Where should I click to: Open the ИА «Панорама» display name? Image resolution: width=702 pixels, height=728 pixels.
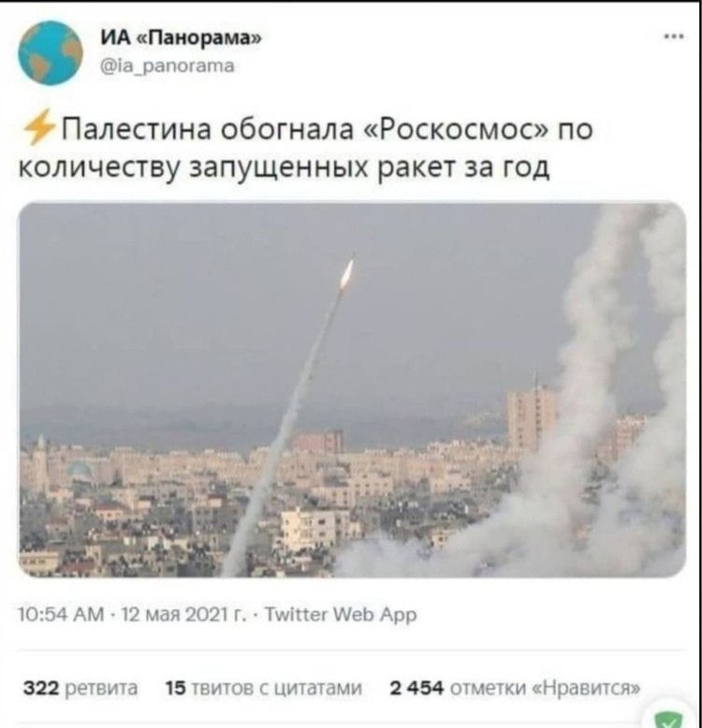tap(181, 37)
